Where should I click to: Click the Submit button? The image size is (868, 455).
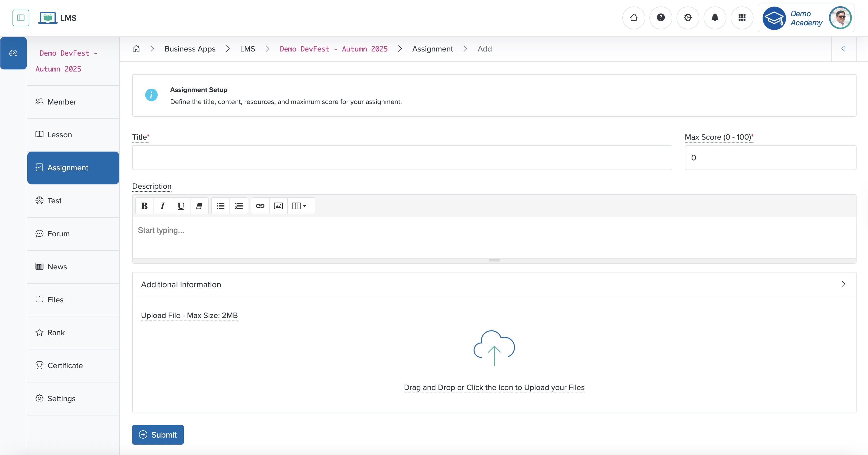(158, 434)
